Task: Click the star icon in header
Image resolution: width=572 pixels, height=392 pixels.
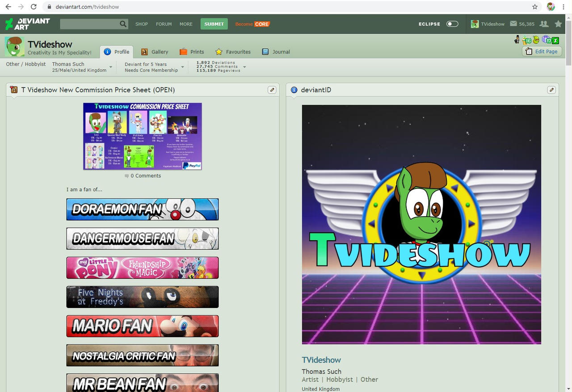Action: coord(558,24)
